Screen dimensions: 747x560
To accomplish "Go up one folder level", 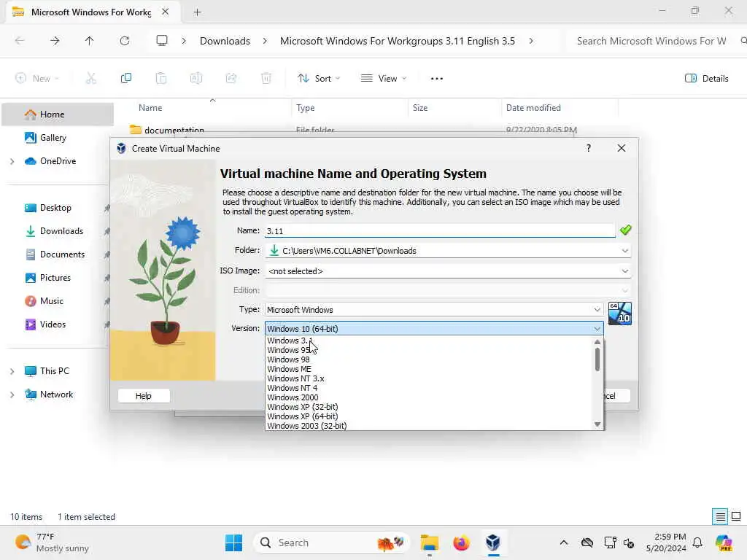I will (89, 41).
